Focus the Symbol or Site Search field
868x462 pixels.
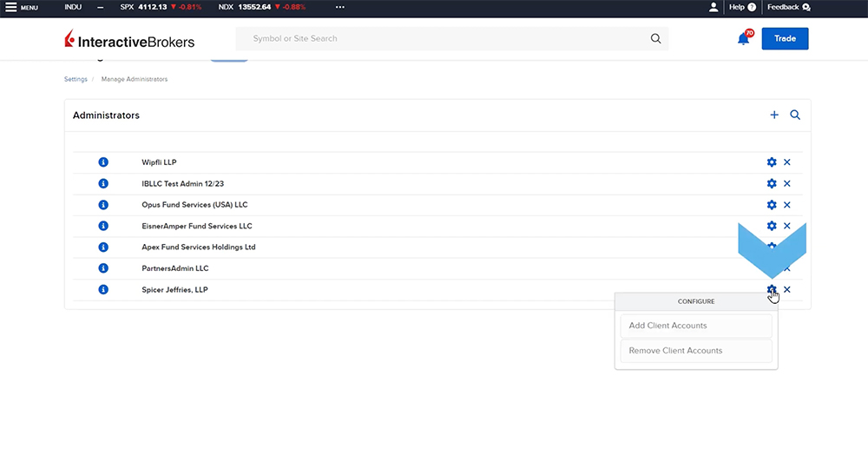[x=443, y=39]
